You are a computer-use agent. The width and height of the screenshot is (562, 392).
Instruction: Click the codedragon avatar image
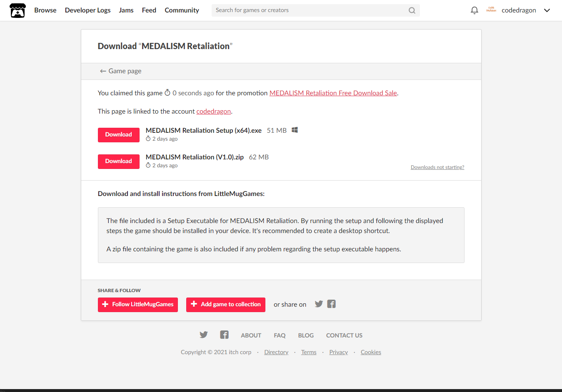[491, 10]
